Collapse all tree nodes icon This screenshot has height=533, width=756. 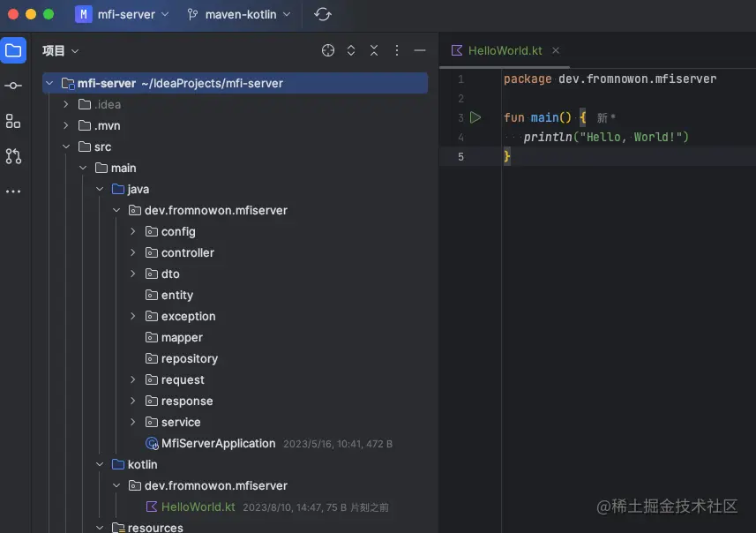click(374, 50)
